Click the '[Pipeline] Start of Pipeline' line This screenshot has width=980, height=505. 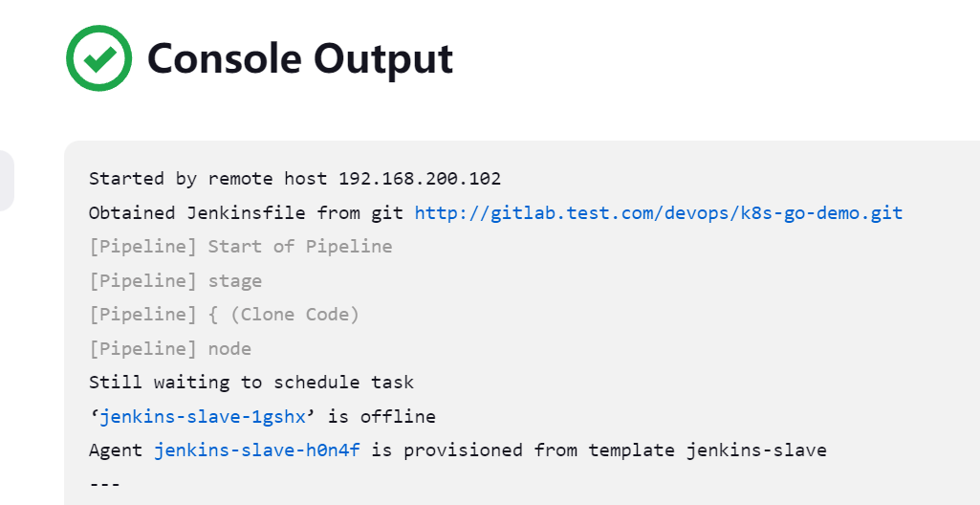point(240,247)
